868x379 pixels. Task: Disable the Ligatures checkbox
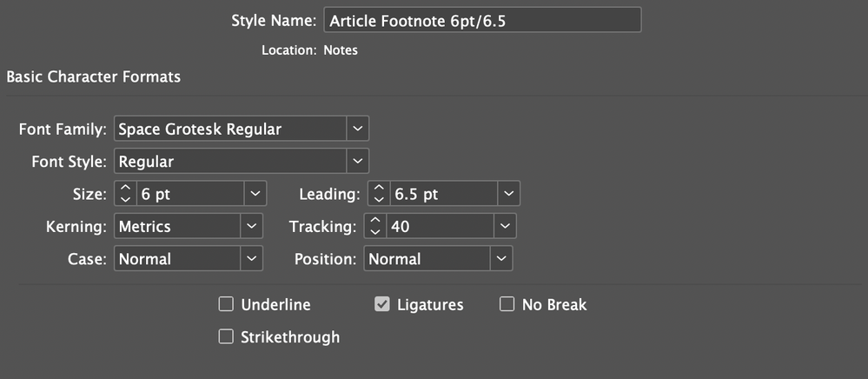click(x=381, y=304)
